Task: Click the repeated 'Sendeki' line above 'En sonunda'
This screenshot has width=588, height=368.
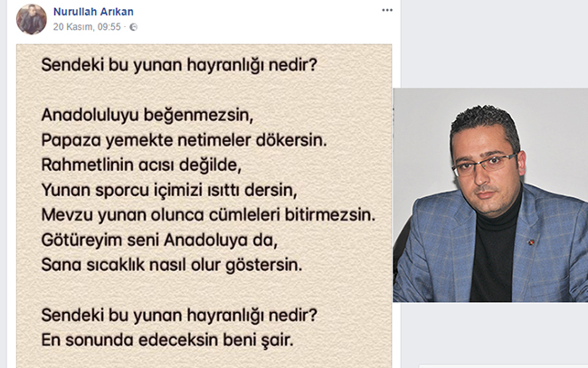Action: 179,316
